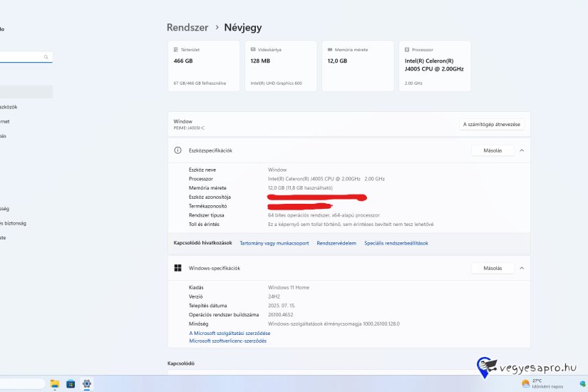Open the Tartomány vagy munkacsoport link

[x=274, y=243]
